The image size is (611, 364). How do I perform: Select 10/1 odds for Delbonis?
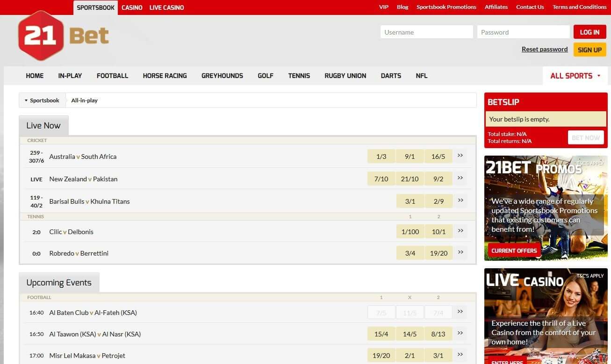coord(438,232)
